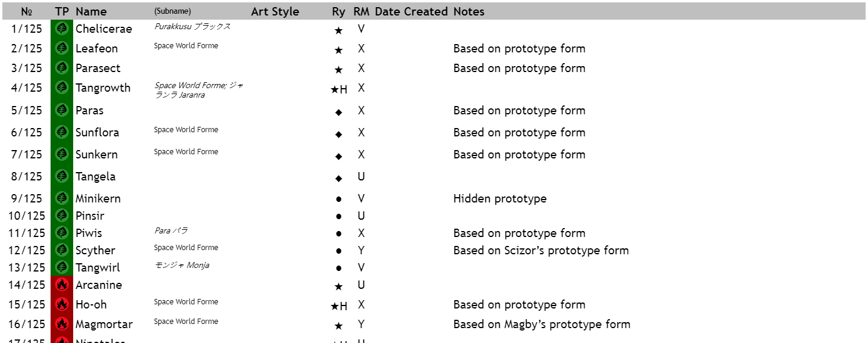Select the grass type icon for Tangrowth
The image size is (868, 343).
62,88
